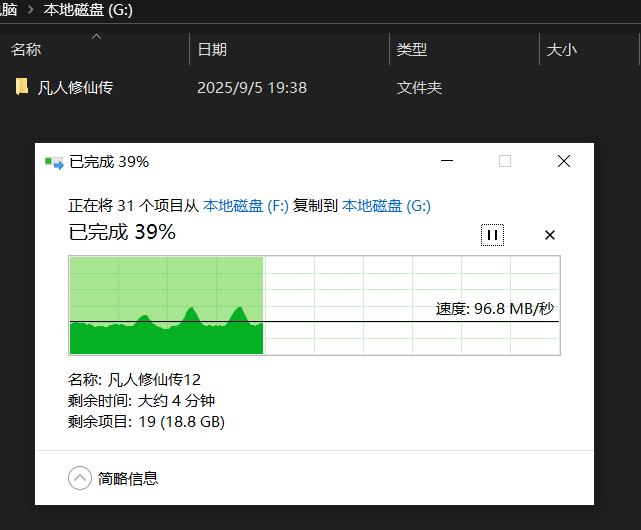This screenshot has width=641, height=530.
Task: Click the green transfer progress graph
Action: click(x=314, y=305)
